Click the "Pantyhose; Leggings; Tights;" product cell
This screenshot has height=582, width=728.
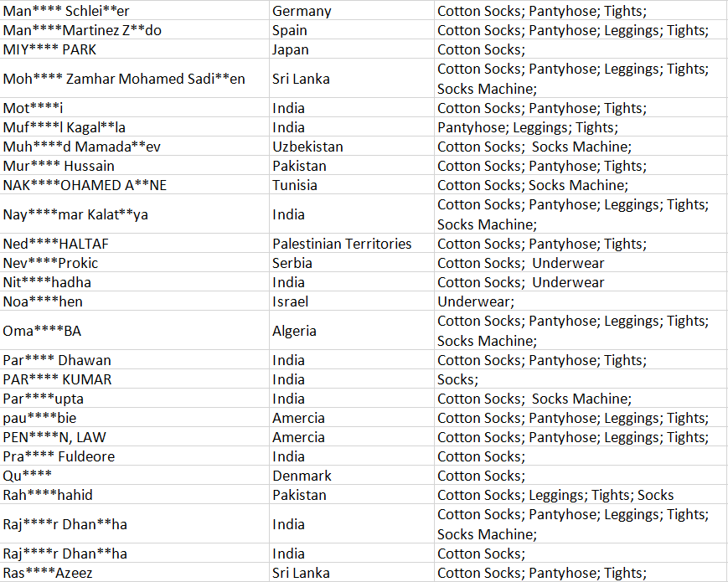528,127
